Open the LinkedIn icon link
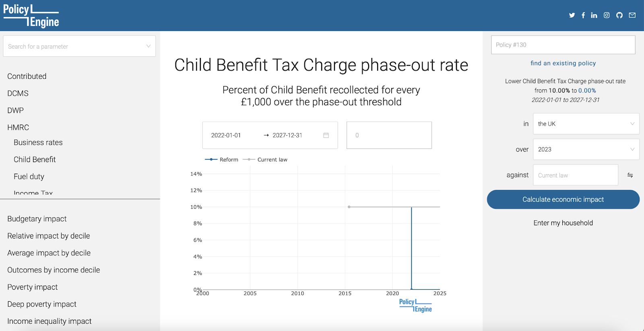 [594, 15]
